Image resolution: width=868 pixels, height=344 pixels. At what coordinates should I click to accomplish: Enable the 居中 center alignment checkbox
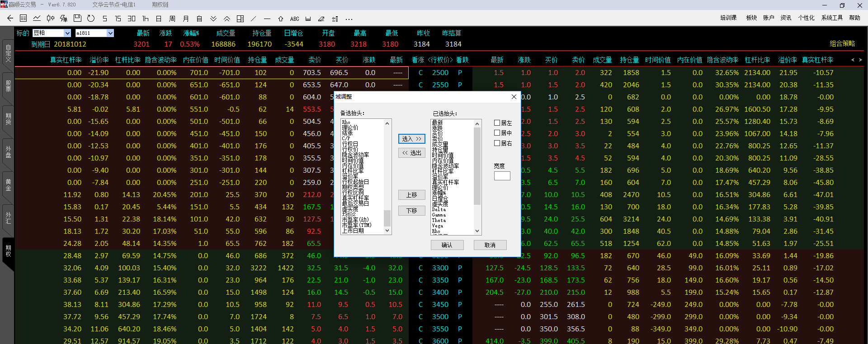click(x=497, y=133)
